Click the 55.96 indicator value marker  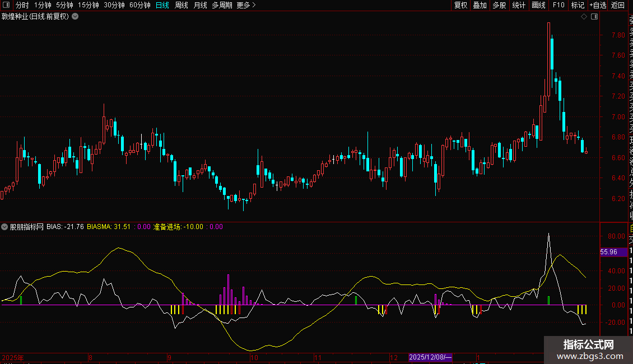pyautogui.click(x=608, y=252)
